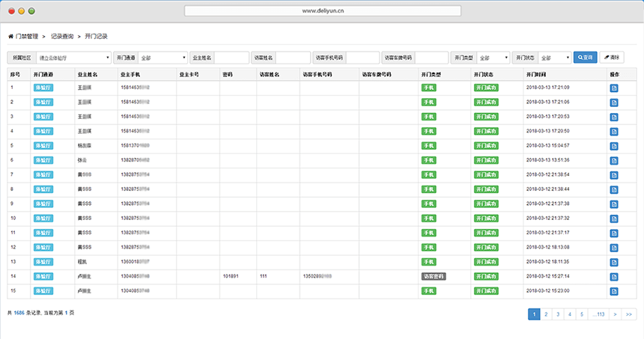This screenshot has width=644, height=339.
Task: Open detail icon for row 1
Action: tap(614, 88)
